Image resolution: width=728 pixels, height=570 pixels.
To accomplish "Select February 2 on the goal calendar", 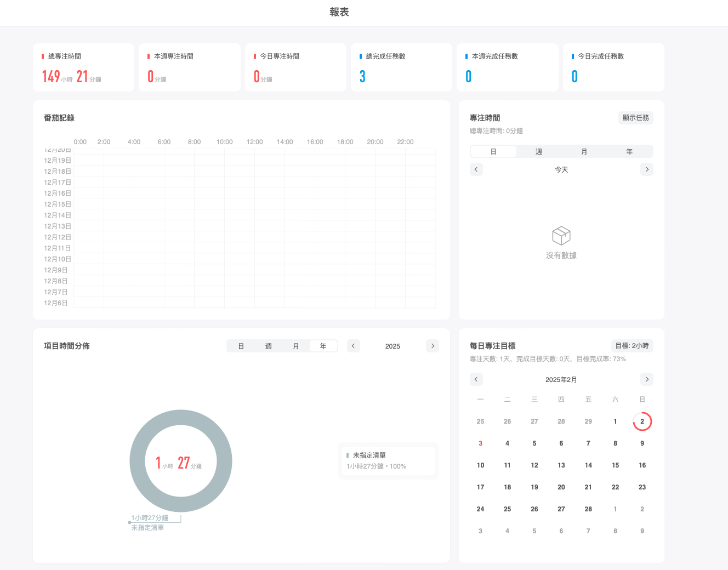I will point(642,421).
